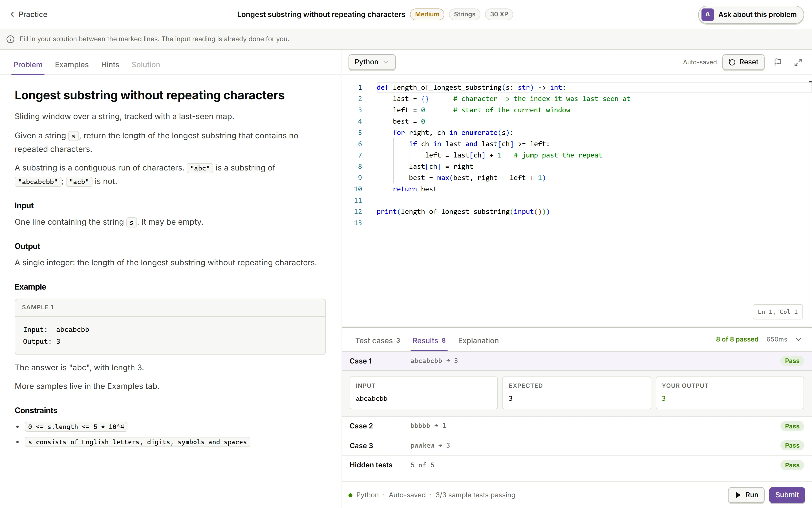Click the 650ms runtime text

pos(776,339)
